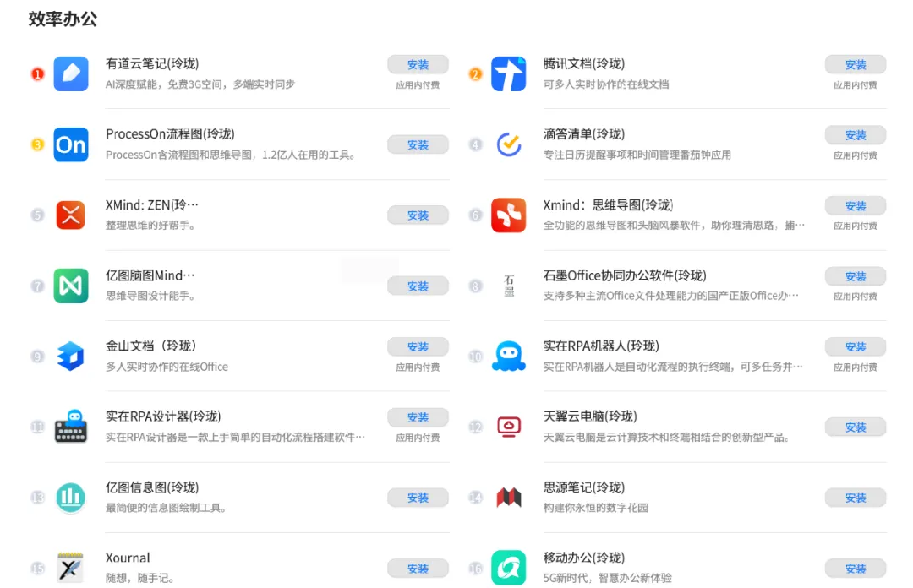Open the XMind: ZEN title text

[152, 205]
